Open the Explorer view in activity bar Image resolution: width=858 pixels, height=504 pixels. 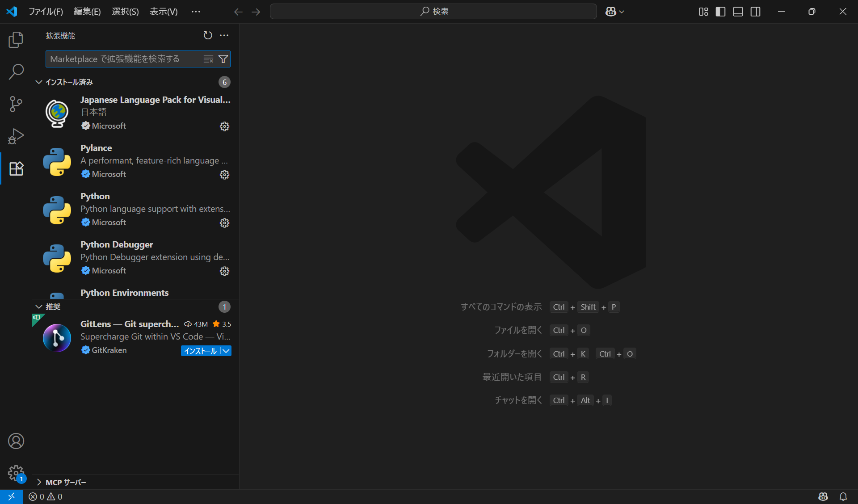(x=16, y=40)
